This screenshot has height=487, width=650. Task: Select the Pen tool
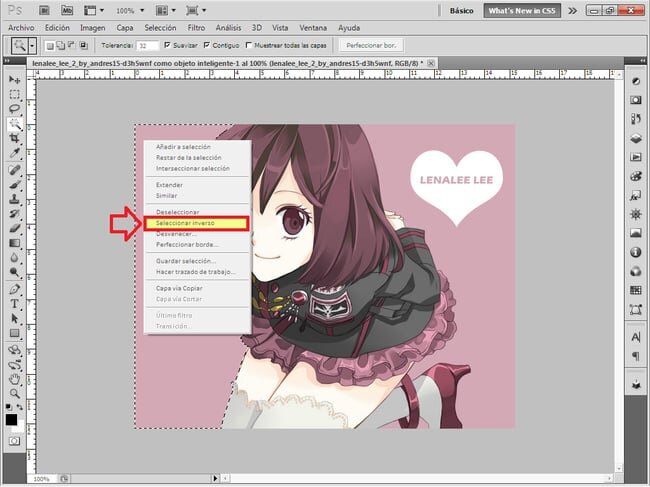(x=15, y=289)
